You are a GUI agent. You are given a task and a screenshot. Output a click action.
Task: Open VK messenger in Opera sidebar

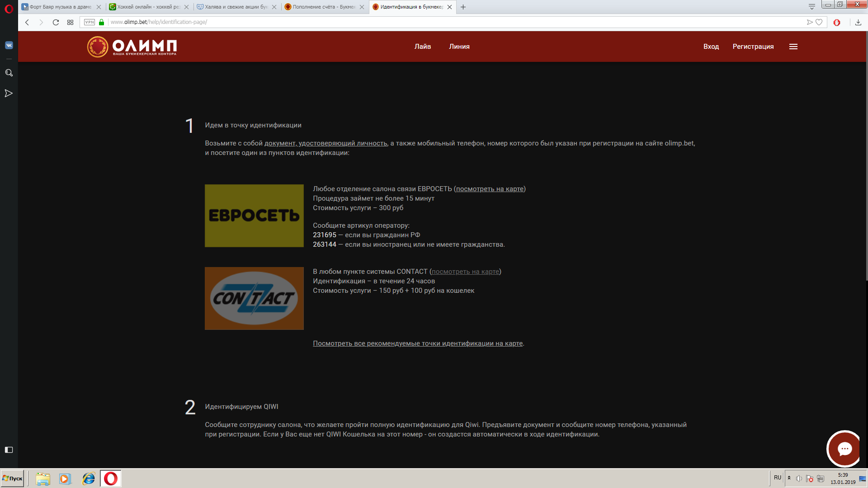pos(9,45)
